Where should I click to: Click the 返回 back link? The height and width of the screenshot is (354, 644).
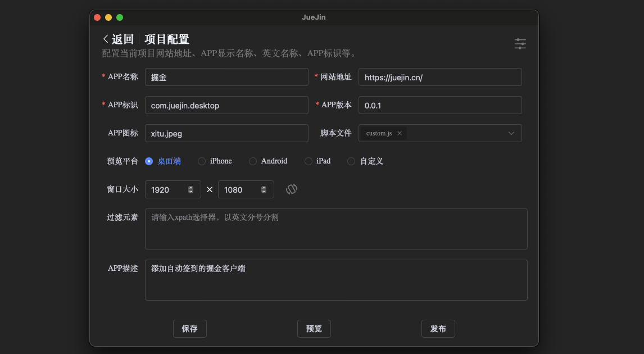(x=120, y=39)
